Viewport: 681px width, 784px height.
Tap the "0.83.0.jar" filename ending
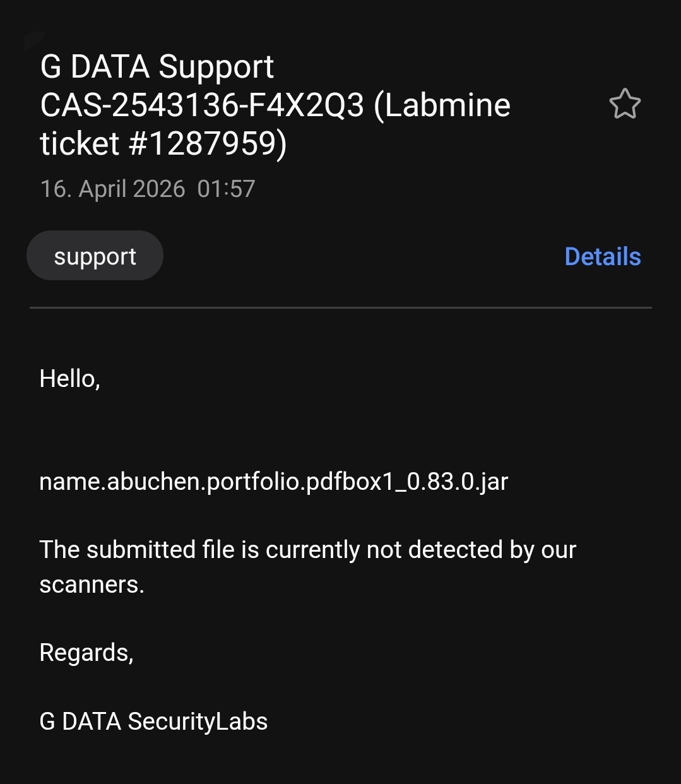[458, 482]
